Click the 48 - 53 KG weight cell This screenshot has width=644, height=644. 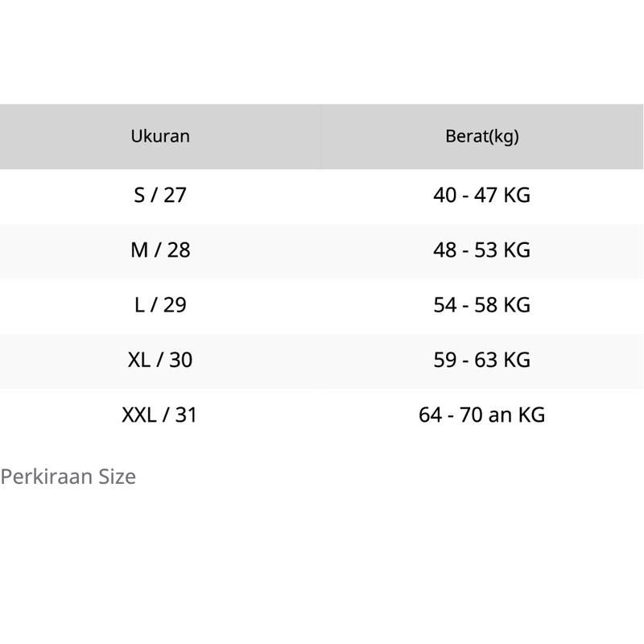(482, 250)
